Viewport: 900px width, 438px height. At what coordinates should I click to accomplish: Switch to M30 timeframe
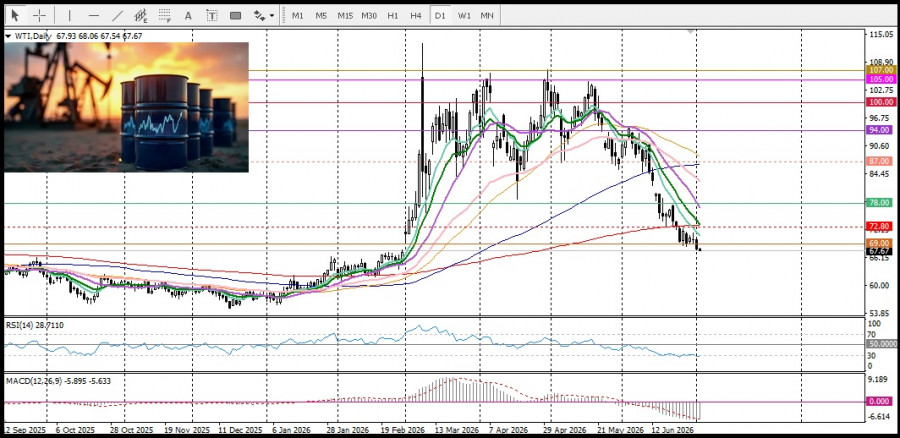tap(368, 15)
